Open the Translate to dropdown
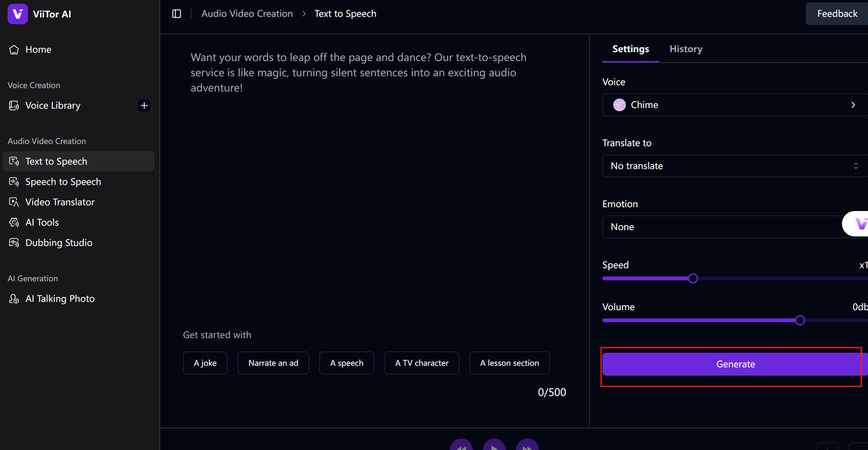The image size is (868, 450). 734,166
